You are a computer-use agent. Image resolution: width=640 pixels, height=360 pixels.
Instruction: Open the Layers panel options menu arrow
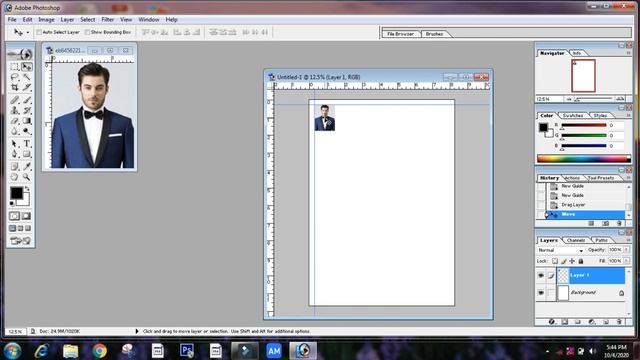[628, 240]
